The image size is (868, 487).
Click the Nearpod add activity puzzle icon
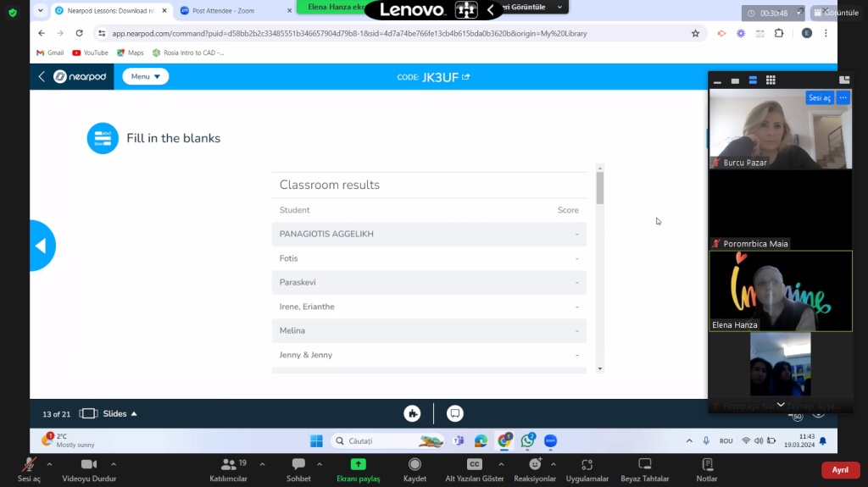click(x=413, y=413)
